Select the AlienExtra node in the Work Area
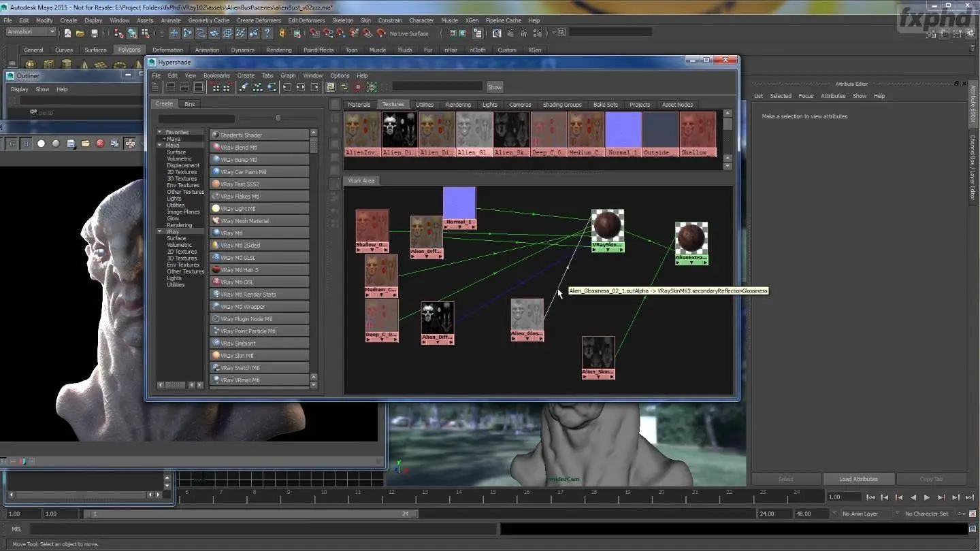The width and height of the screenshot is (980, 551). (x=691, y=243)
